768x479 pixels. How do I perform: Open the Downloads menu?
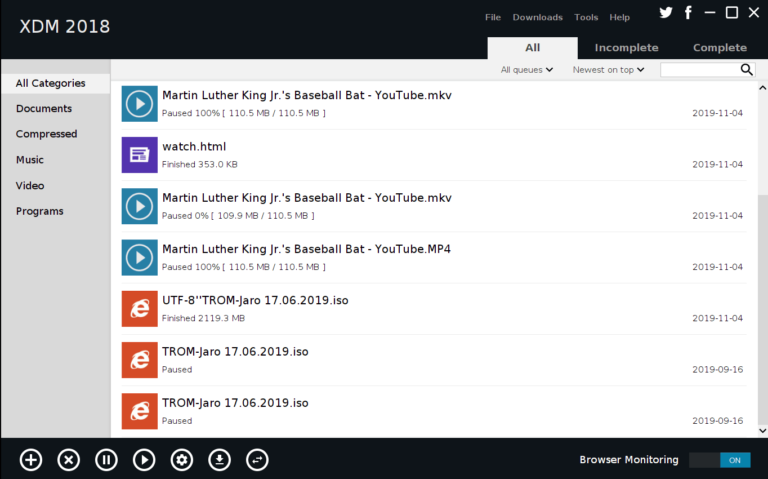click(537, 17)
